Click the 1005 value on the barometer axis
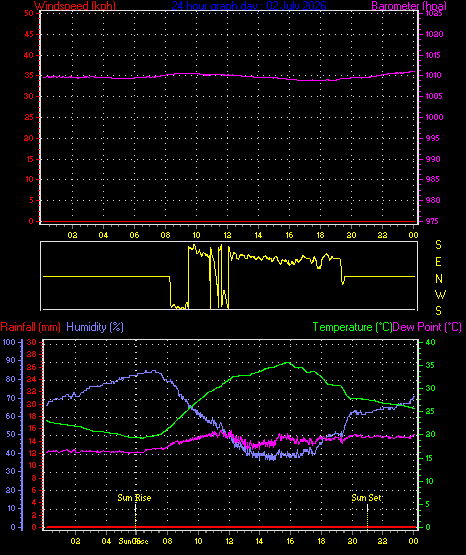This screenshot has height=555, width=466. click(433, 96)
